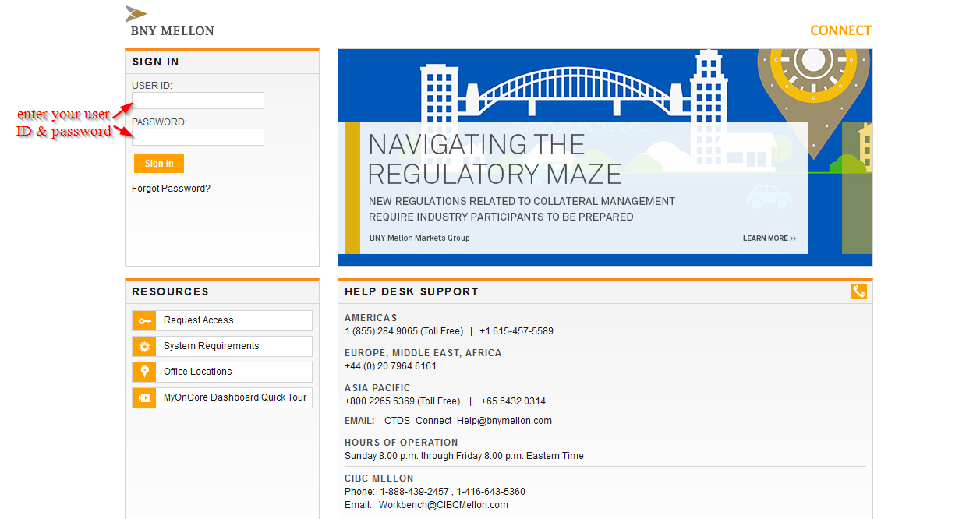Focus the Password input field

pos(198,137)
